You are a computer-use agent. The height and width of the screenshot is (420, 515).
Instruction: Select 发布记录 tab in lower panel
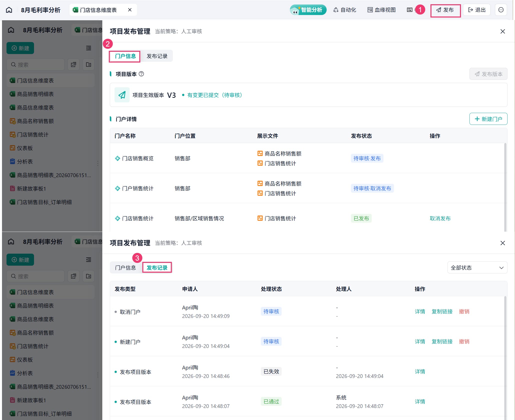click(x=157, y=268)
